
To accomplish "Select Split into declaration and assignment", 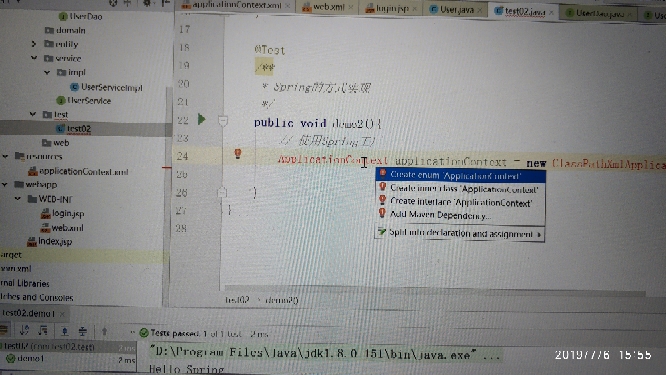I will click(460, 233).
